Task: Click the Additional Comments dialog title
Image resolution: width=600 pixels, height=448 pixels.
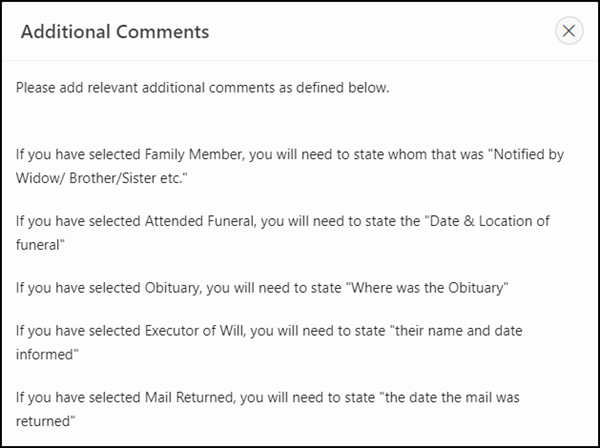Action: click(115, 31)
